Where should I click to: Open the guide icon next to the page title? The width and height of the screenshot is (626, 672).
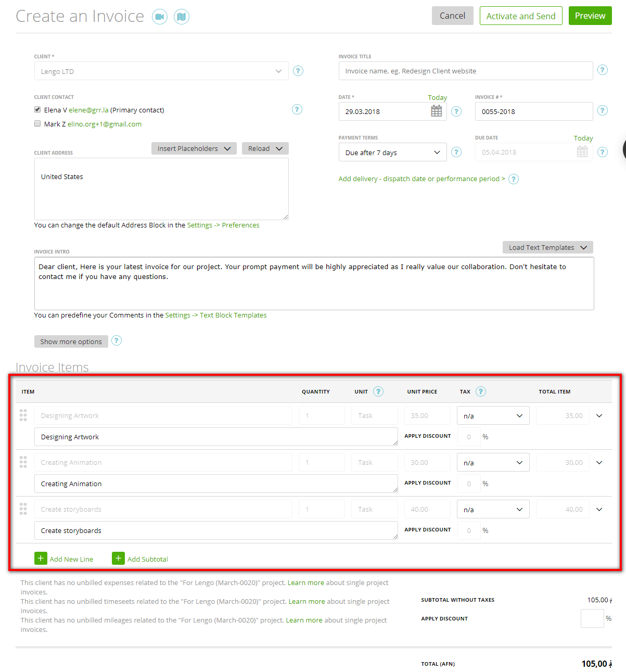pyautogui.click(x=182, y=16)
